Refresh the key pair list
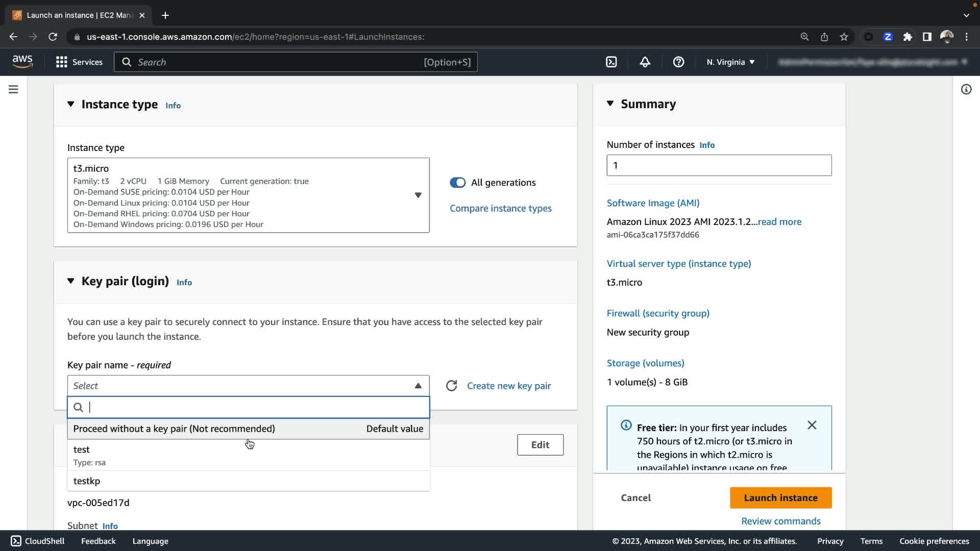 coord(451,386)
